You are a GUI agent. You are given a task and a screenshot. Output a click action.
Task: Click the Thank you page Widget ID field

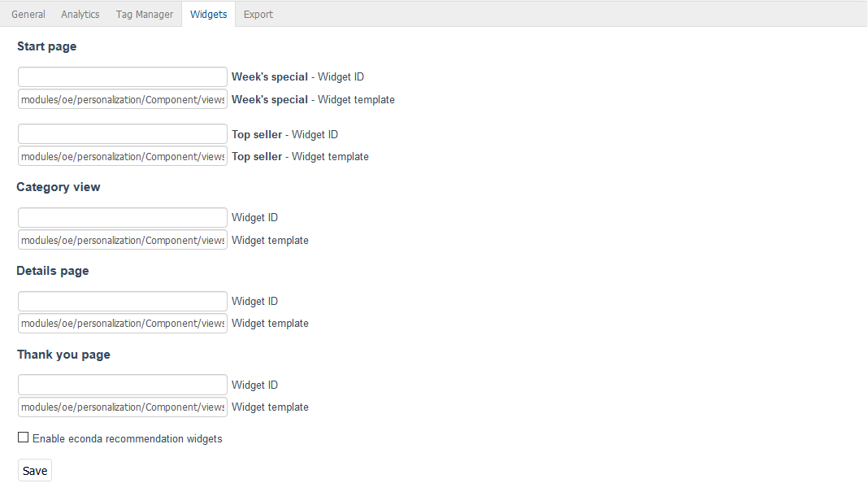[123, 385]
